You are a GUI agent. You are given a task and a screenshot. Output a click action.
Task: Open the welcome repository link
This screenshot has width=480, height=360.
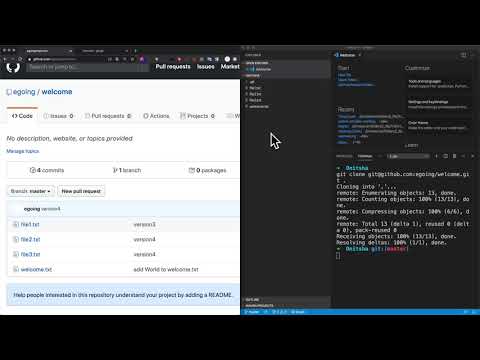point(57,92)
